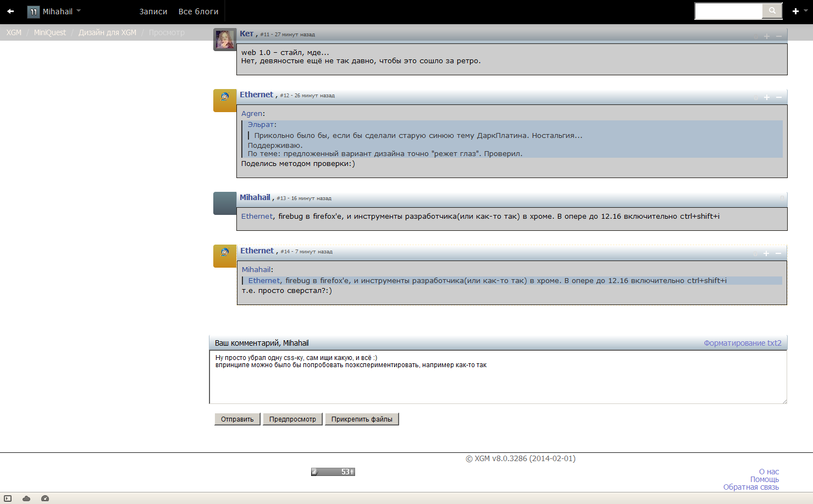Image resolution: width=813 pixels, height=504 pixels.
Task: Submit comment with Отправить button
Action: pyautogui.click(x=237, y=419)
